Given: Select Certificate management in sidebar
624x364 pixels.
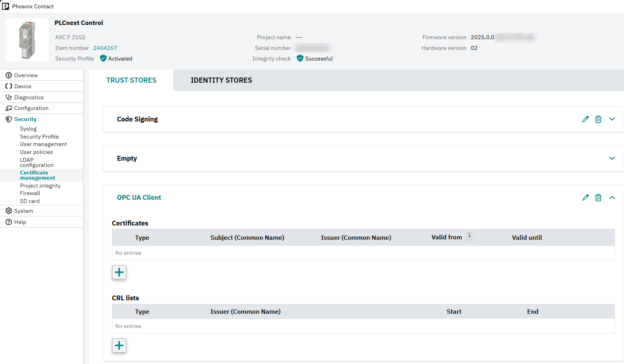Looking at the screenshot, I should click(38, 175).
